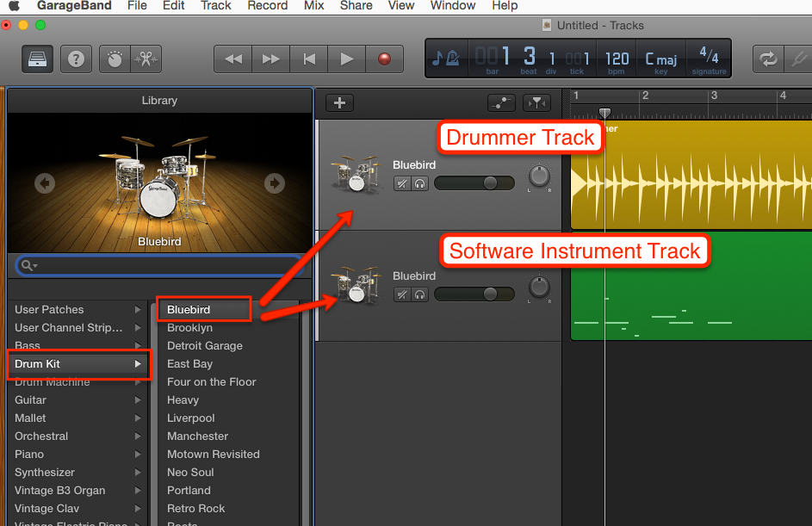This screenshot has height=526, width=812.
Task: Mute the second Bluebird instrument track
Action: tap(402, 294)
